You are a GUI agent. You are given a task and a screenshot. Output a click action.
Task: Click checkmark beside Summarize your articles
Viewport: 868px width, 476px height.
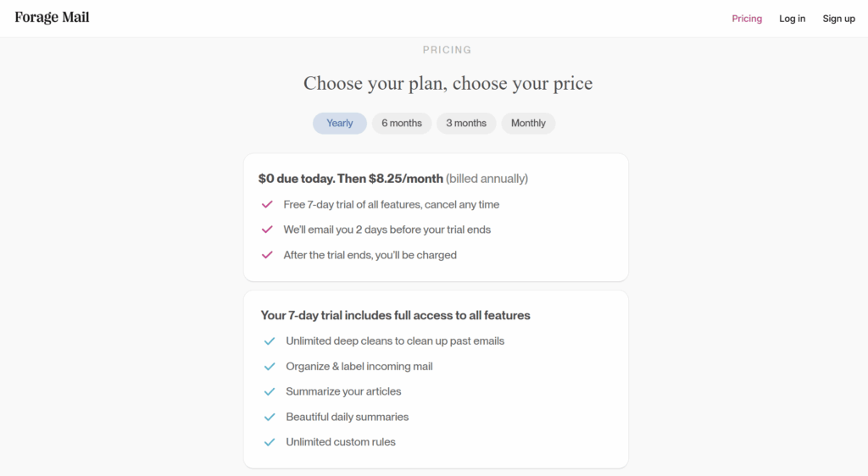tap(270, 391)
